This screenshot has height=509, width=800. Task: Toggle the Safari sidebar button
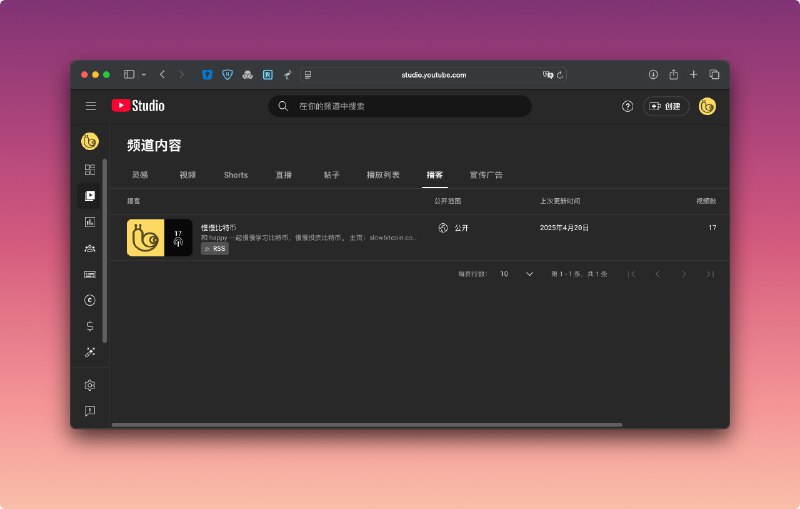coord(129,74)
